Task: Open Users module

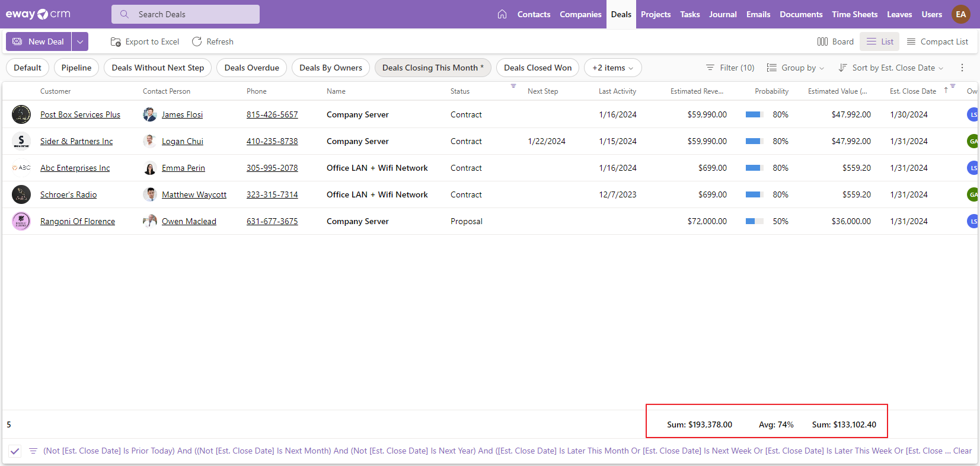Action: coord(931,14)
